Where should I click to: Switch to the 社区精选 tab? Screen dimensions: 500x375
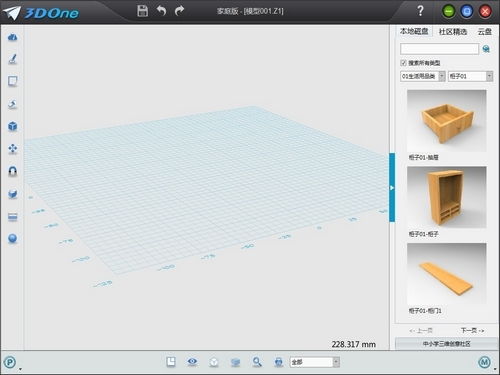pos(453,32)
